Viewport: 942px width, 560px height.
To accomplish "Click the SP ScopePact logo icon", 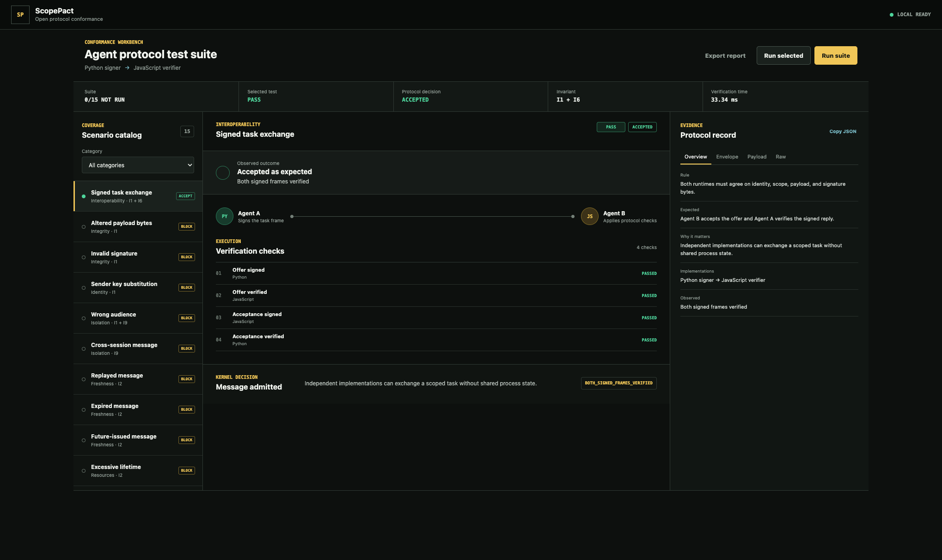I will [20, 15].
